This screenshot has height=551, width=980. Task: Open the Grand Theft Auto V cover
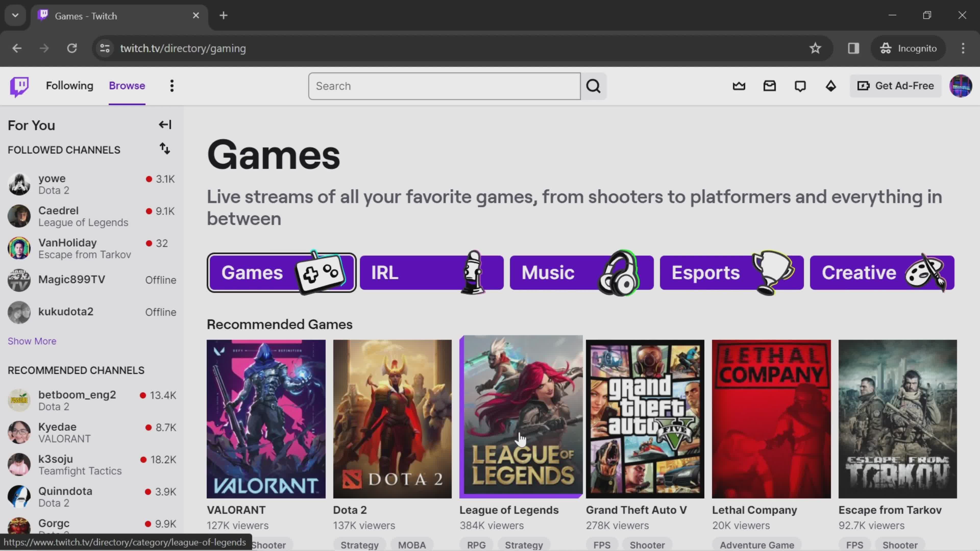[x=645, y=419]
